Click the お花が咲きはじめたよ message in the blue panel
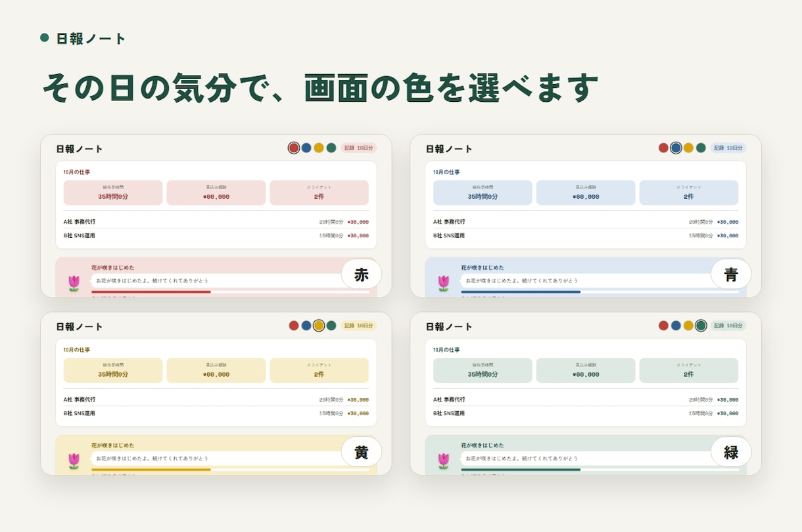The width and height of the screenshot is (802, 532). [522, 280]
